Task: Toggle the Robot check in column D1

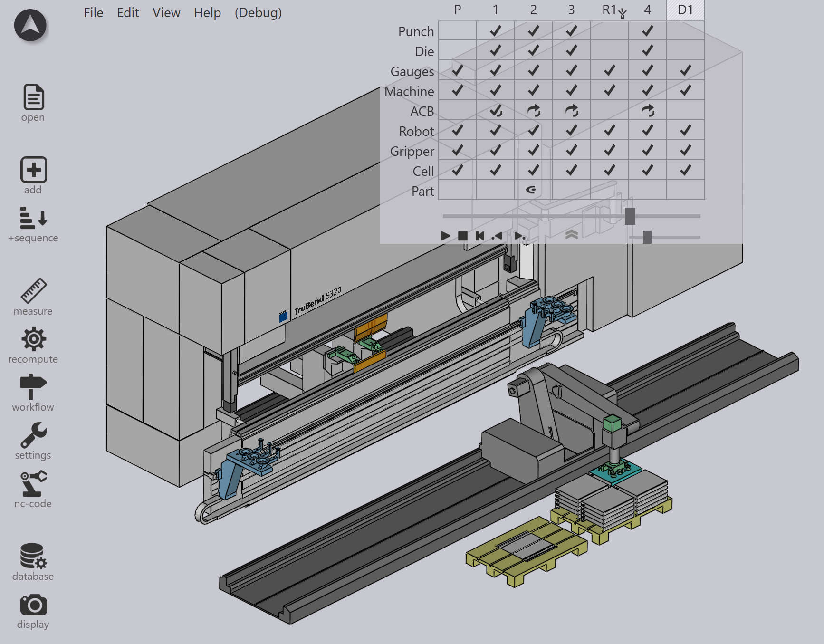Action: pyautogui.click(x=685, y=130)
